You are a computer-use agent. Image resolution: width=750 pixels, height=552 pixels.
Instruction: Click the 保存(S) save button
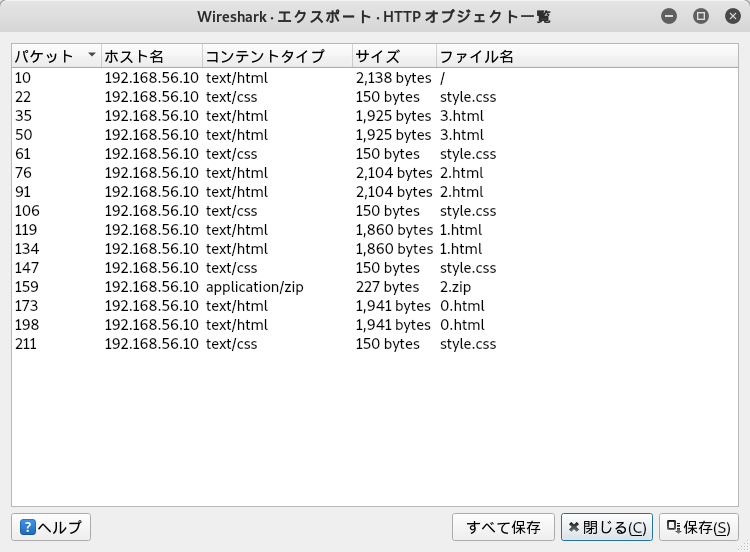pos(698,527)
